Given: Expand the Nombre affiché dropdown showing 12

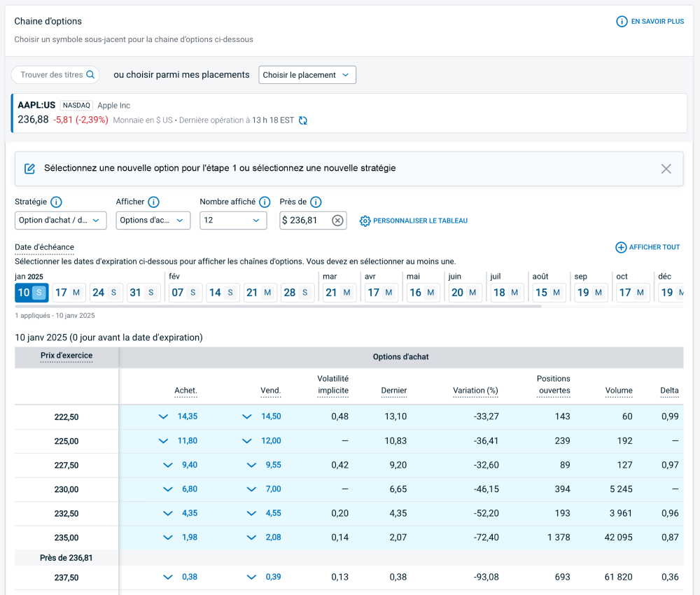Looking at the screenshot, I should pyautogui.click(x=232, y=220).
